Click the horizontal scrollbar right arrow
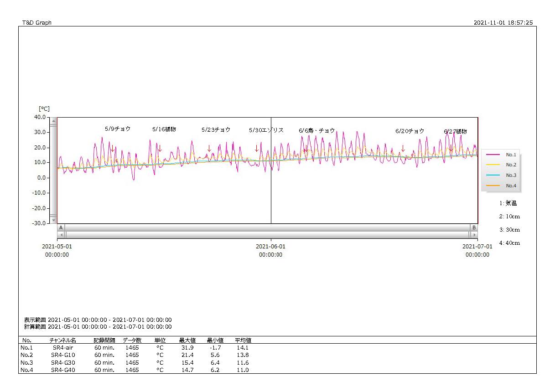The height and width of the screenshot is (392, 555). click(474, 235)
